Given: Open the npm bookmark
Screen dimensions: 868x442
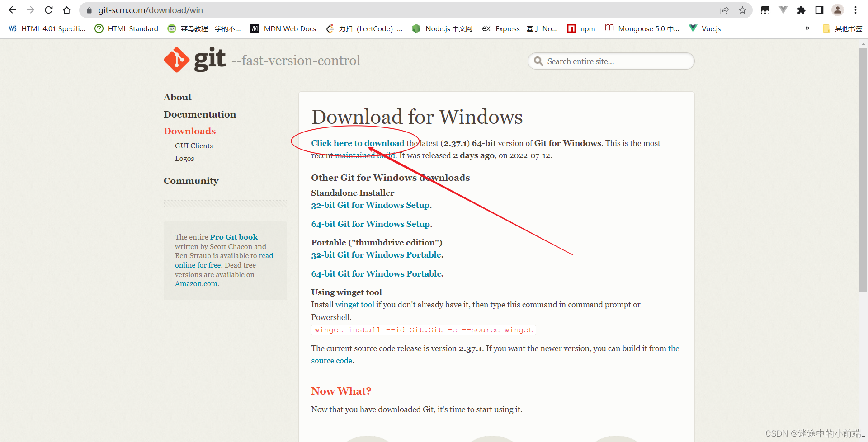Looking at the screenshot, I should pos(581,28).
